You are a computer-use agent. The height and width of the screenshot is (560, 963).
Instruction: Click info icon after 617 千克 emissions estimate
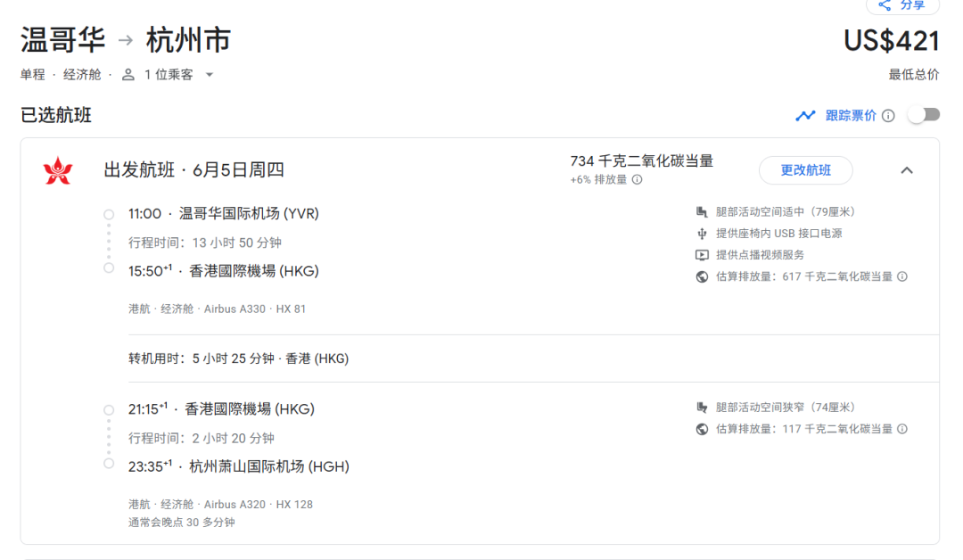click(x=902, y=276)
